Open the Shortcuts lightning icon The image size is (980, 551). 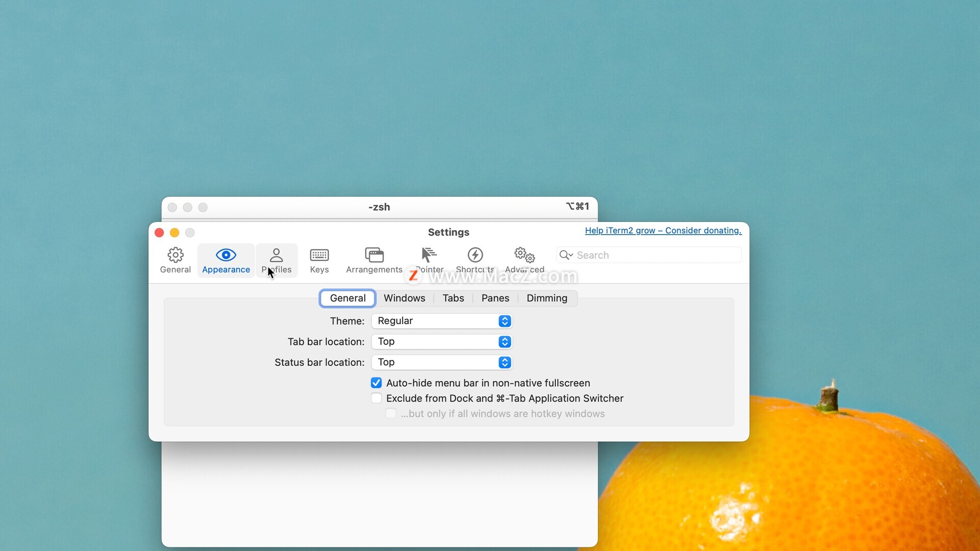[475, 255]
